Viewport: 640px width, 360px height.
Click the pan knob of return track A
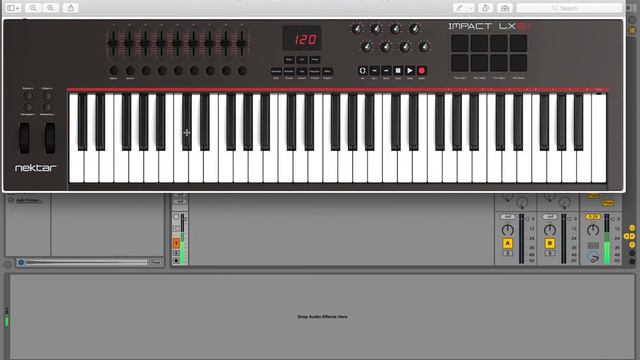(507, 230)
